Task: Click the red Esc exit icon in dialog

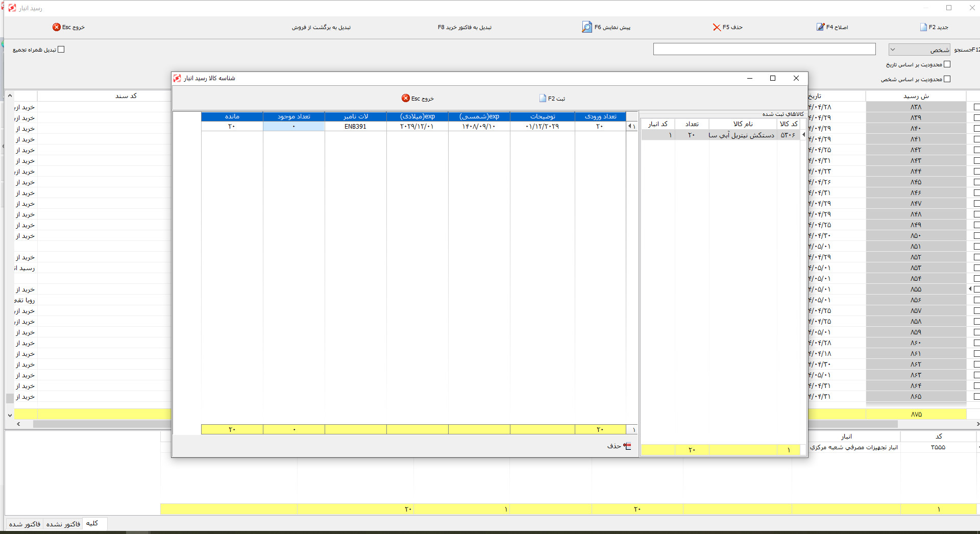Action: point(405,98)
